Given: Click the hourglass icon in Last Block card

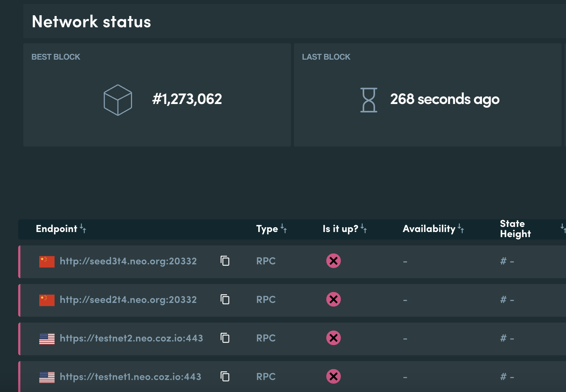Looking at the screenshot, I should point(369,100).
